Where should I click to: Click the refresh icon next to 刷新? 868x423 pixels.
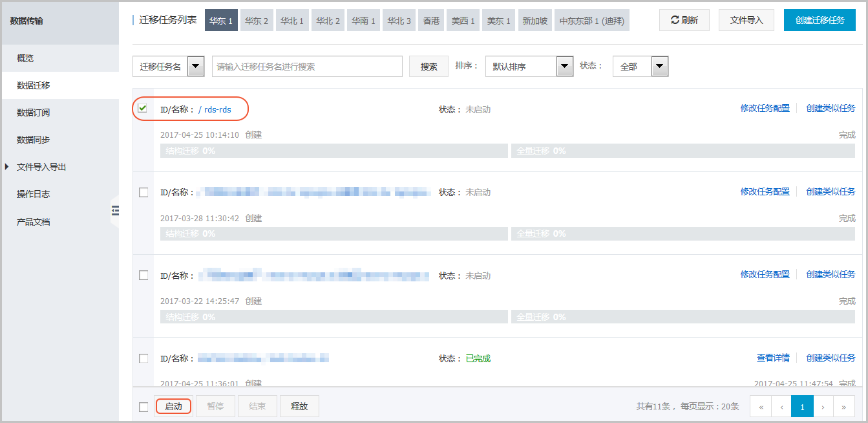tap(674, 20)
